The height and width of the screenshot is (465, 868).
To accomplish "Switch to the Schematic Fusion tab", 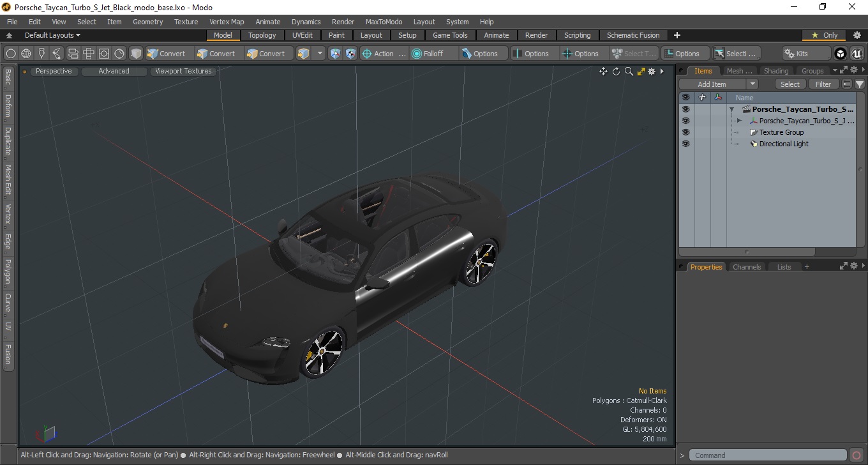I will click(x=633, y=35).
